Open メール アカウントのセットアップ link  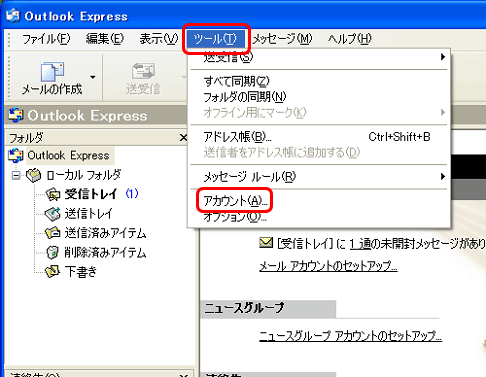click(328, 266)
